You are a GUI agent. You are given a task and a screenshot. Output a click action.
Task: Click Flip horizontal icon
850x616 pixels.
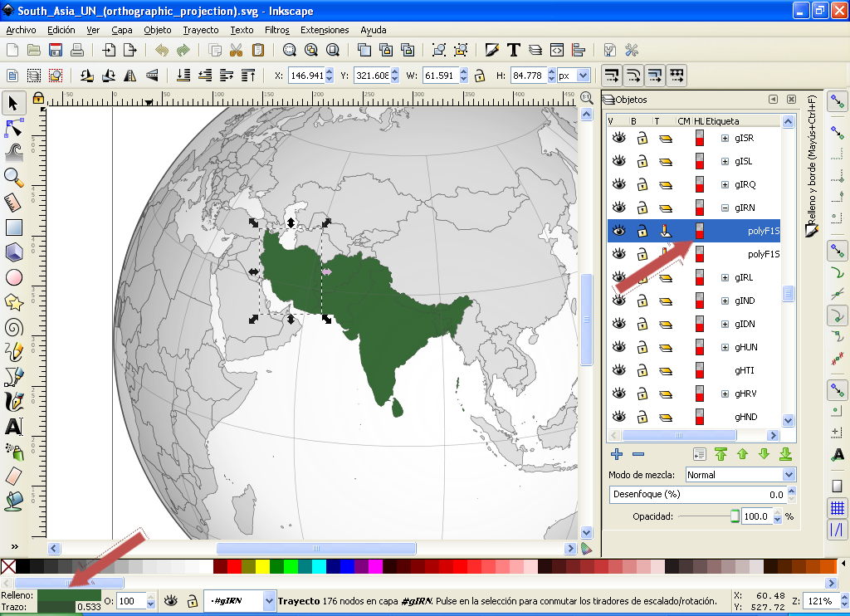pos(130,76)
